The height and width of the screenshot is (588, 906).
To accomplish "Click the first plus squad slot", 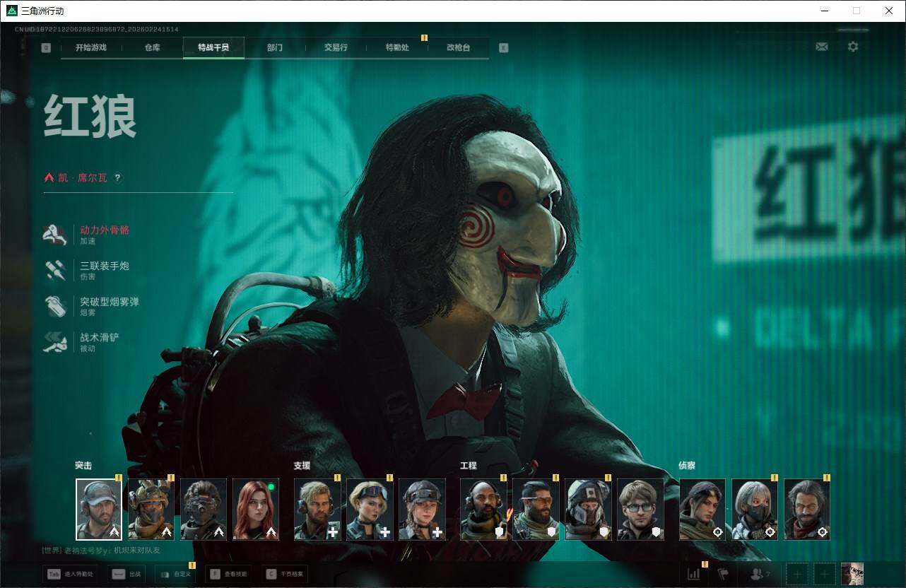I will click(x=797, y=574).
